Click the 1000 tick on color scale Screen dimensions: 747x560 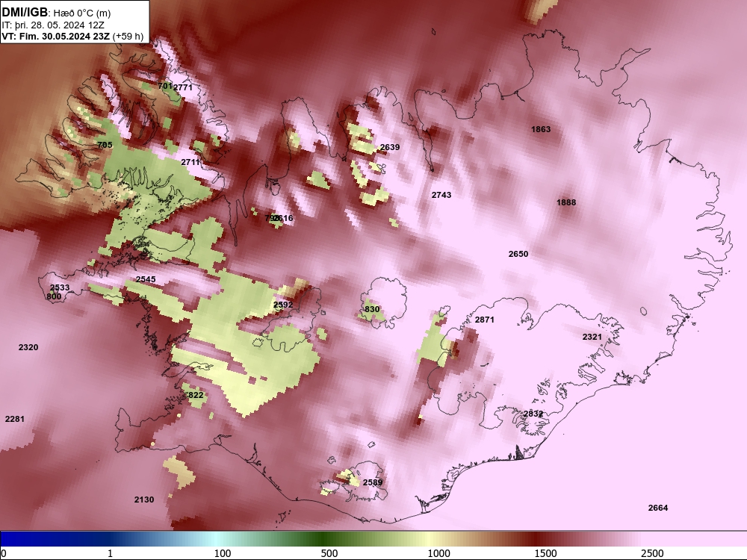tap(438, 553)
